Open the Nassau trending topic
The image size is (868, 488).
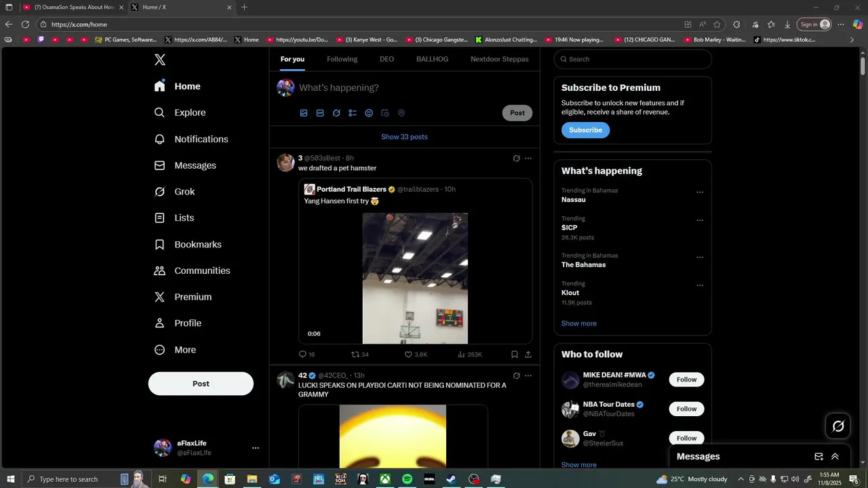(x=574, y=200)
